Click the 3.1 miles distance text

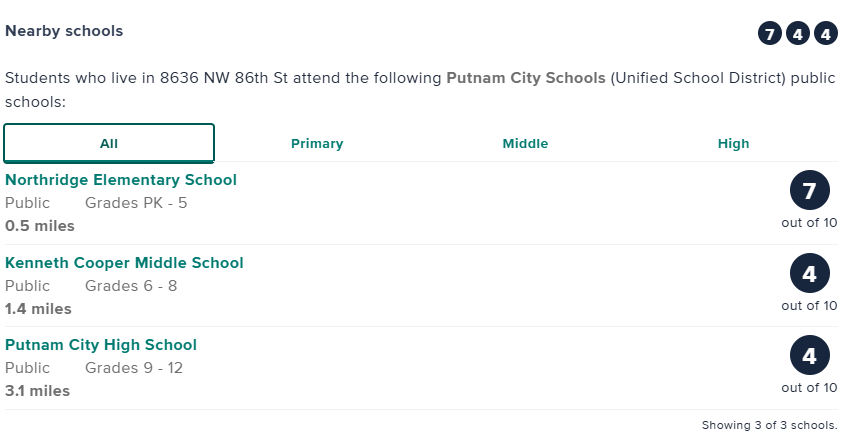[x=38, y=391]
